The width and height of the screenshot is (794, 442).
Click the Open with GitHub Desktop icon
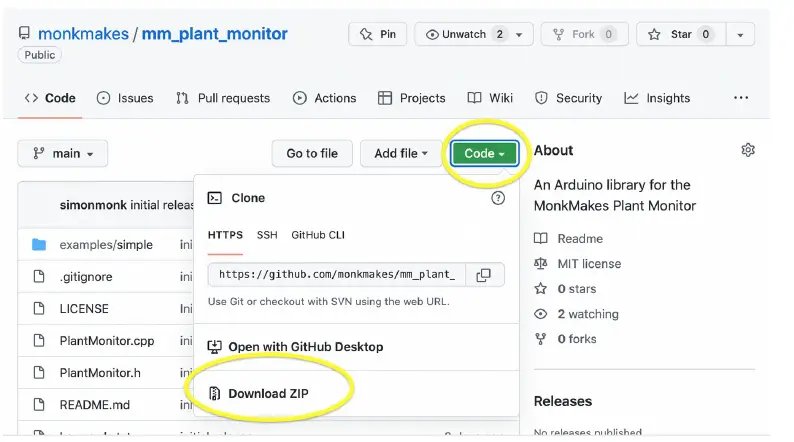click(x=214, y=347)
